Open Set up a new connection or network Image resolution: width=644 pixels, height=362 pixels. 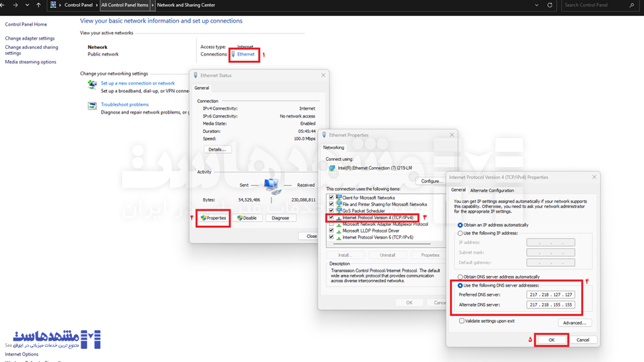point(137,83)
